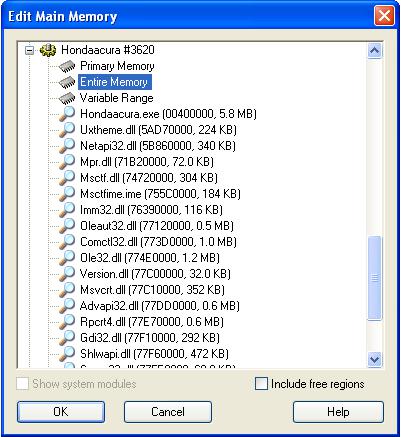The image size is (402, 437).
Task: Click magnifier icon for Msctfime.ime
Action: tap(67, 194)
